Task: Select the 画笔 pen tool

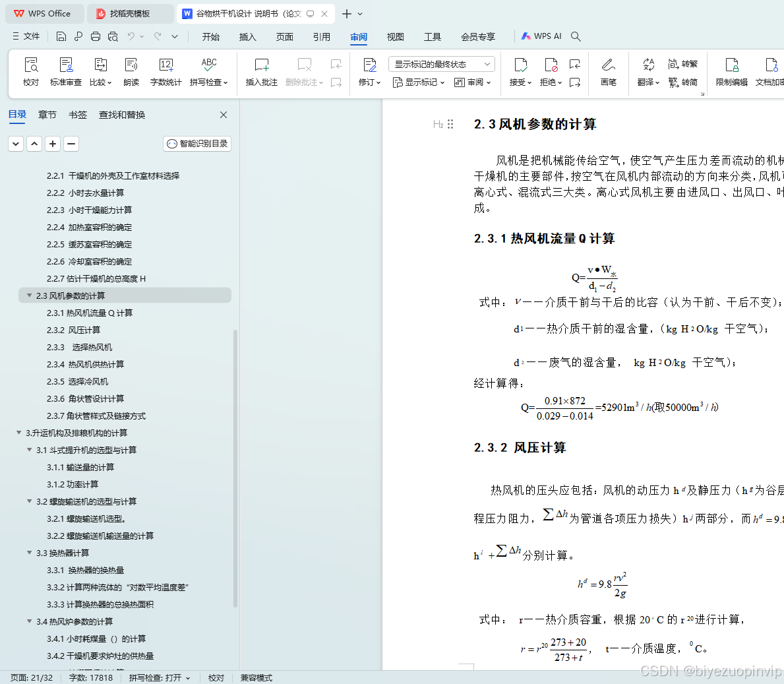Action: [x=608, y=71]
